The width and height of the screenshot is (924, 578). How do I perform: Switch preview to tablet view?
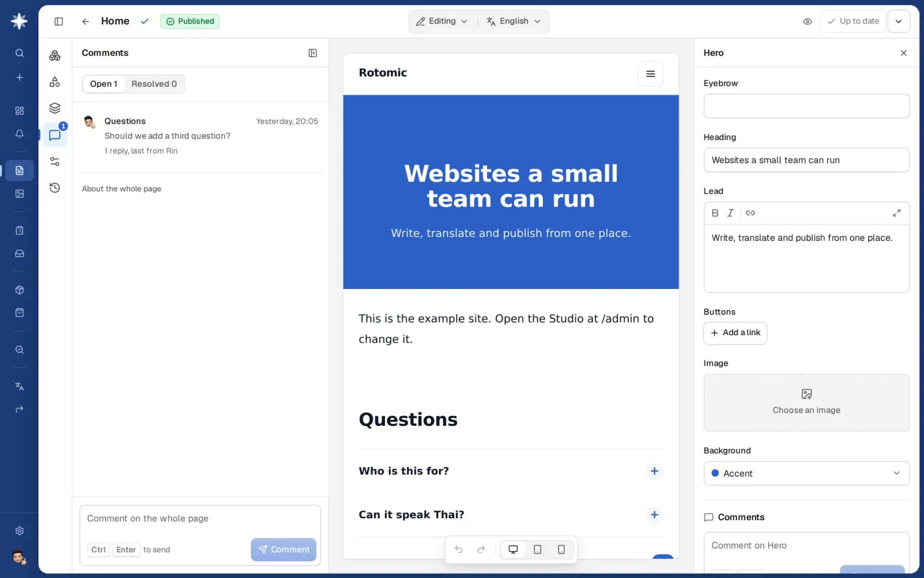(538, 550)
